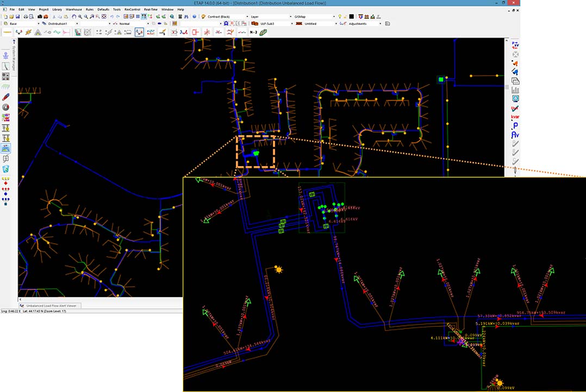This screenshot has width=586, height=392.
Task: Click the Unbalanced Load Flow Alert Viewer tab
Action: pos(50,305)
